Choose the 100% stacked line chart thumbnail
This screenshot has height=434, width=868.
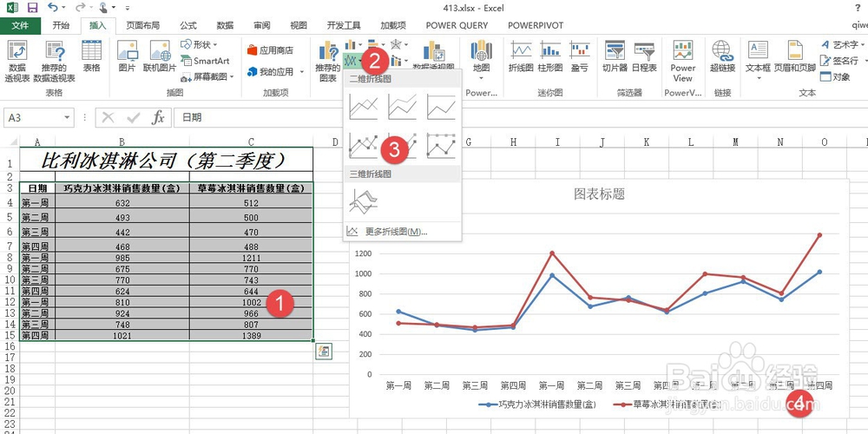point(441,107)
